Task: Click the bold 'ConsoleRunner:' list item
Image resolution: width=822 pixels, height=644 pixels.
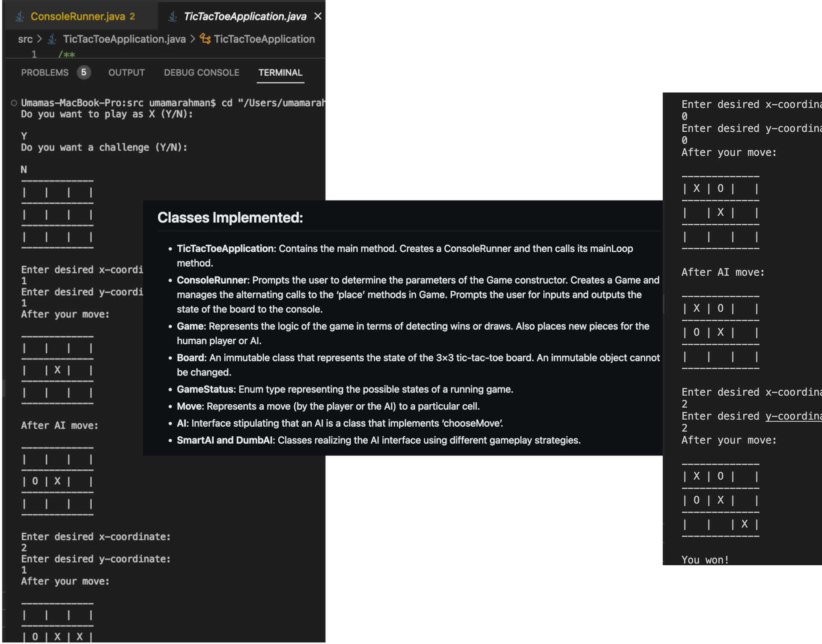Action: 213,280
